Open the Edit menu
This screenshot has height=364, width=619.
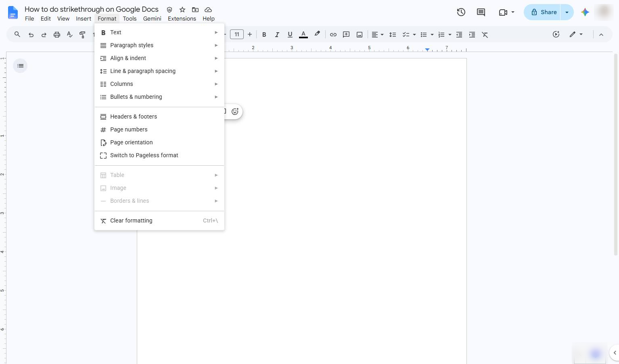[46, 19]
